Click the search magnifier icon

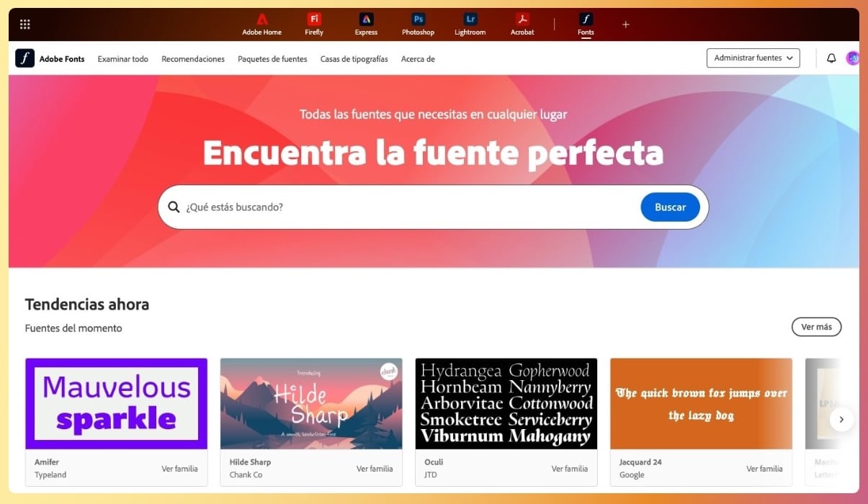[x=174, y=207]
